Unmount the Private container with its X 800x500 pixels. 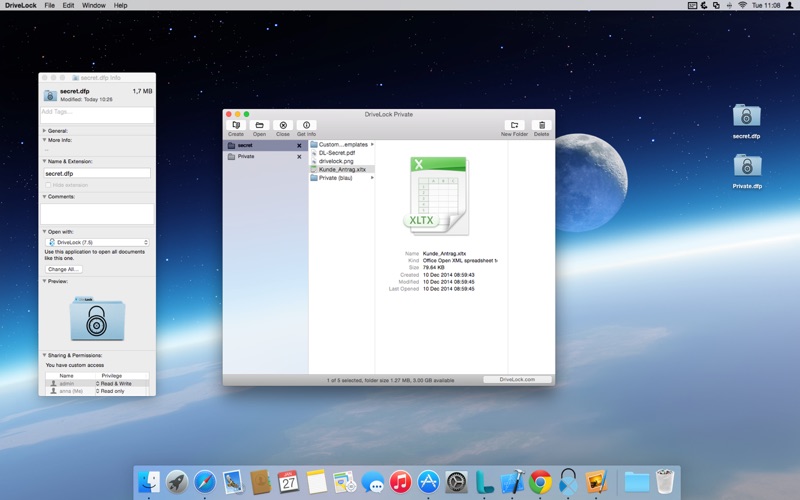(299, 157)
